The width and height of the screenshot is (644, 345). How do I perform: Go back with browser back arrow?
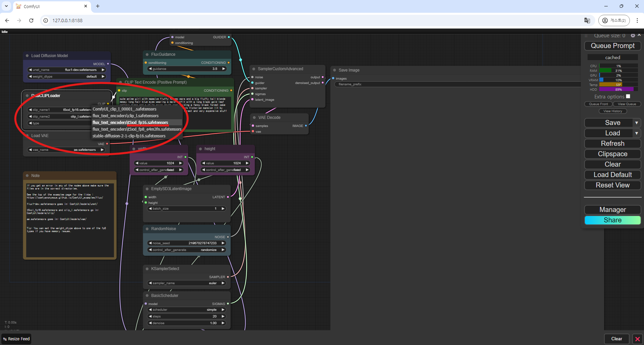[x=7, y=20]
